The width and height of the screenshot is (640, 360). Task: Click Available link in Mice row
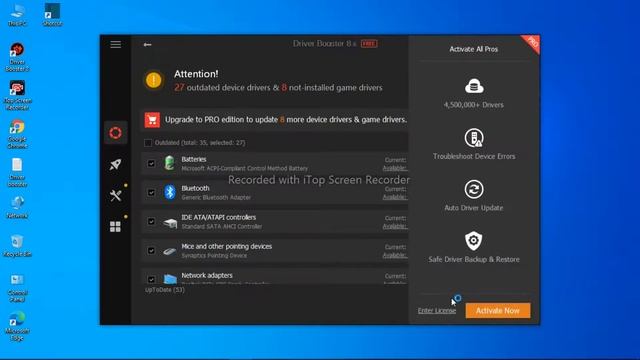point(395,255)
